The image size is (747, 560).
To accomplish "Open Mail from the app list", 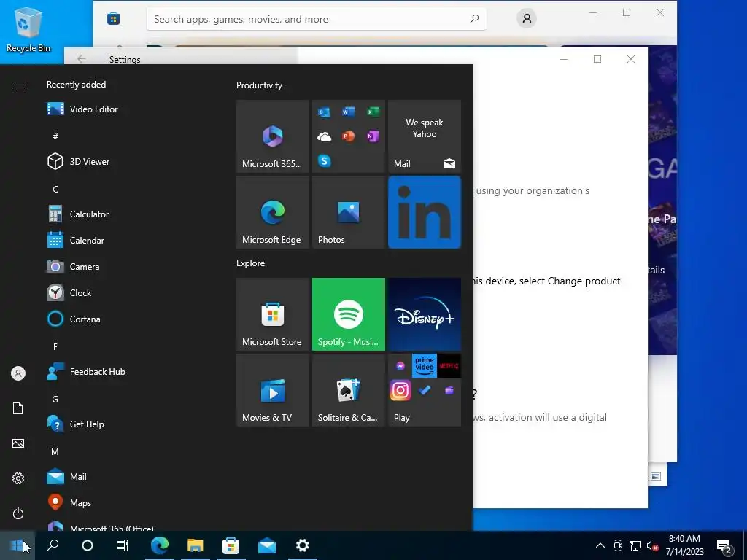I will tap(66, 477).
